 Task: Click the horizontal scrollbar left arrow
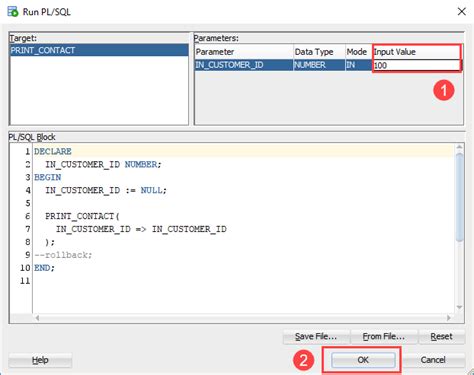(37, 318)
